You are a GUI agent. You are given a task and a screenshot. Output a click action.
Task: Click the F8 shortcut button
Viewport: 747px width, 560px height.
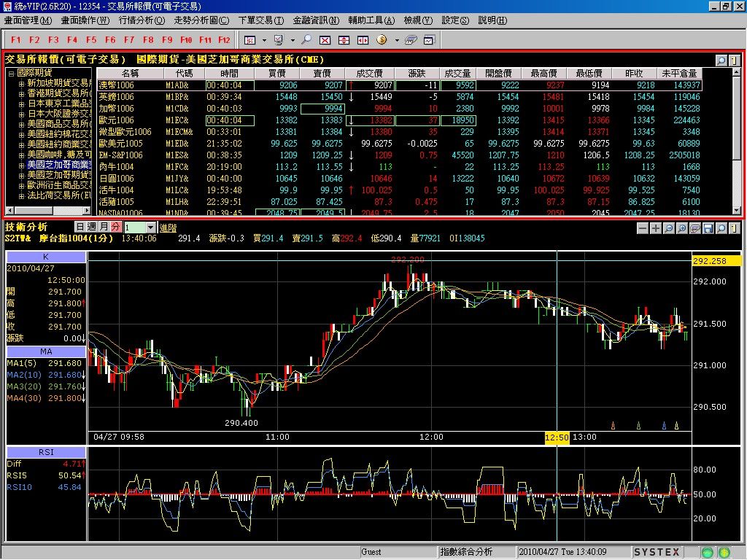point(148,40)
